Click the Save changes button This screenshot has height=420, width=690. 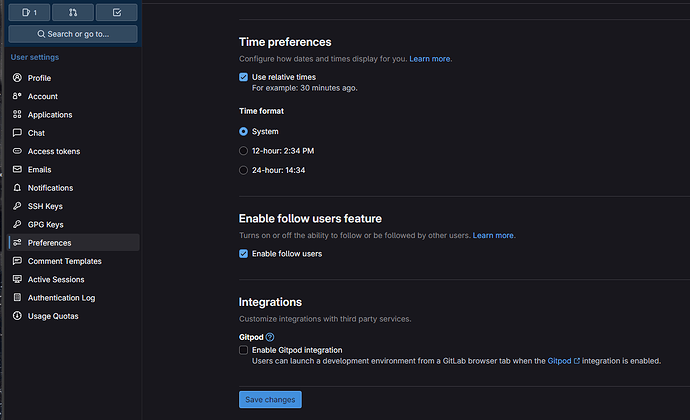point(270,399)
